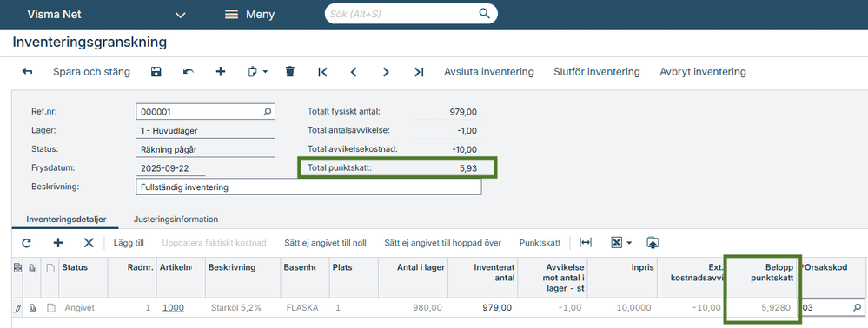The width and height of the screenshot is (868, 328).
Task: Refresh the inventory details grid
Action: pos(26,243)
